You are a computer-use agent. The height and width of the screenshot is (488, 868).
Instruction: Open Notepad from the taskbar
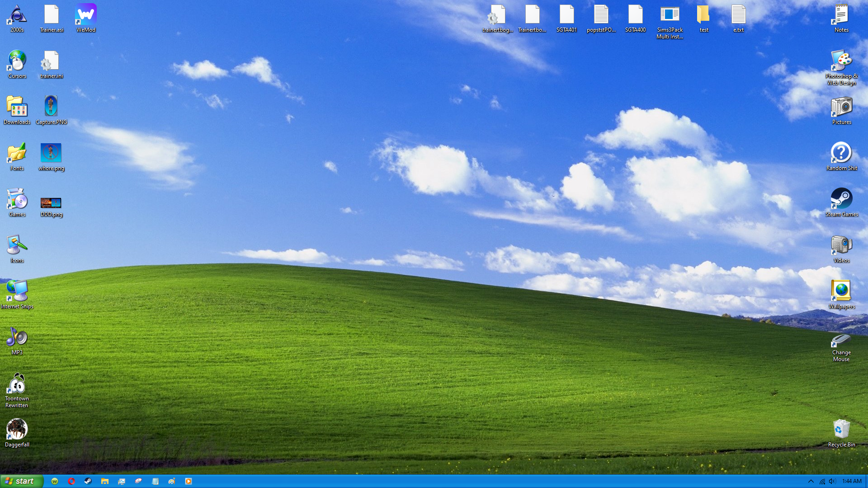pos(155,481)
